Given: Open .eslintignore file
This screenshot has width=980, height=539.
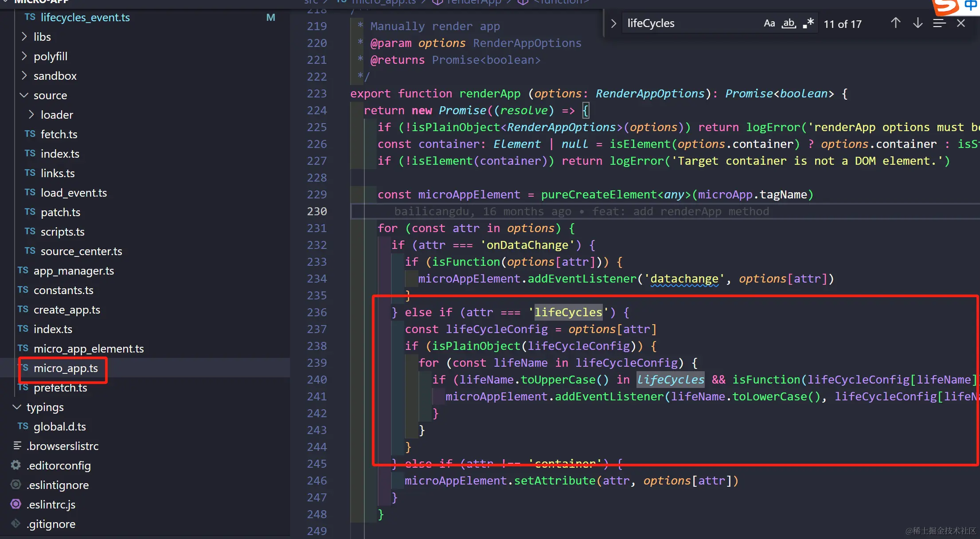Looking at the screenshot, I should [58, 485].
